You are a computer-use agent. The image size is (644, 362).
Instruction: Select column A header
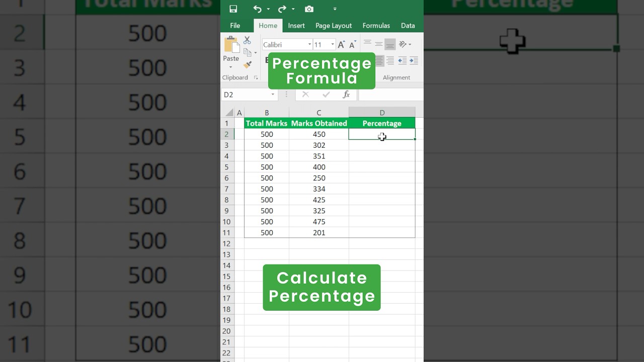click(239, 113)
